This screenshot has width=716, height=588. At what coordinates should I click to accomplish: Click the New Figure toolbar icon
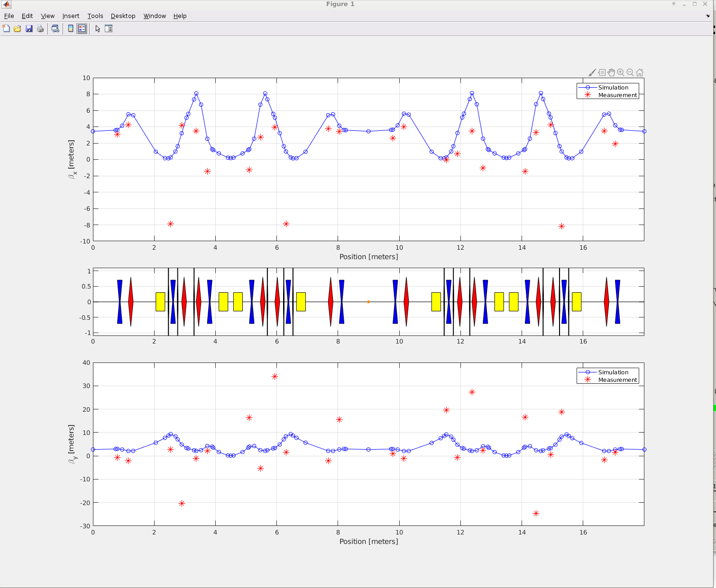(x=6, y=28)
